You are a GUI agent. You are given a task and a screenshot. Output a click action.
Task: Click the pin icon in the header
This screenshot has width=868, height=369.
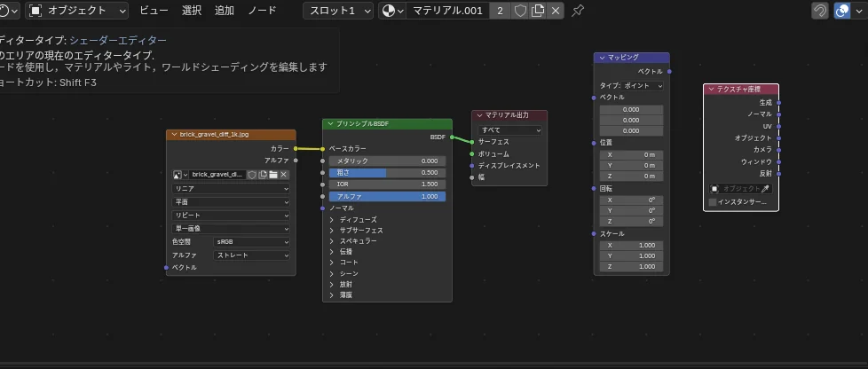pos(578,11)
